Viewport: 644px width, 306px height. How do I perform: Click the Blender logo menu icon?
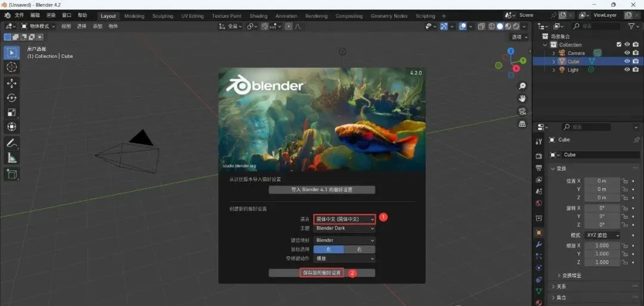tap(7, 15)
